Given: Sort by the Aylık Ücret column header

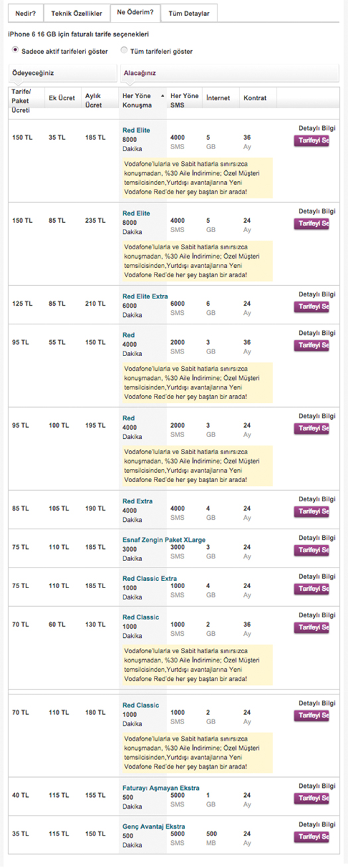Looking at the screenshot, I should click(x=93, y=101).
